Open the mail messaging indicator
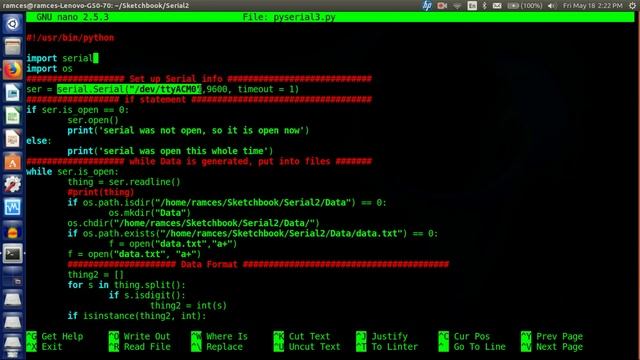The height and width of the screenshot is (360, 640). [x=497, y=5]
